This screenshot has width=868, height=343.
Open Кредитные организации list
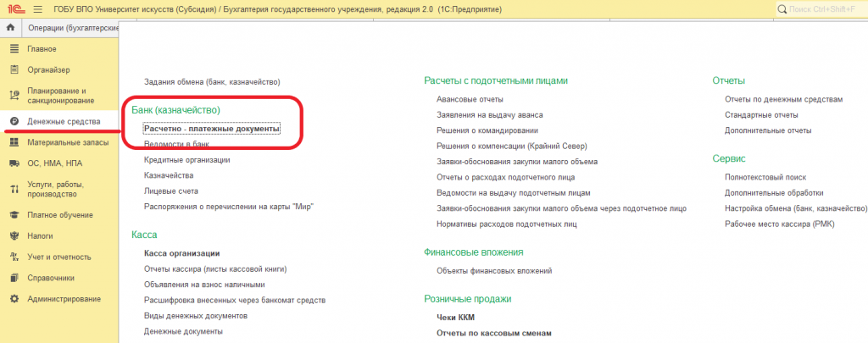pyautogui.click(x=187, y=159)
